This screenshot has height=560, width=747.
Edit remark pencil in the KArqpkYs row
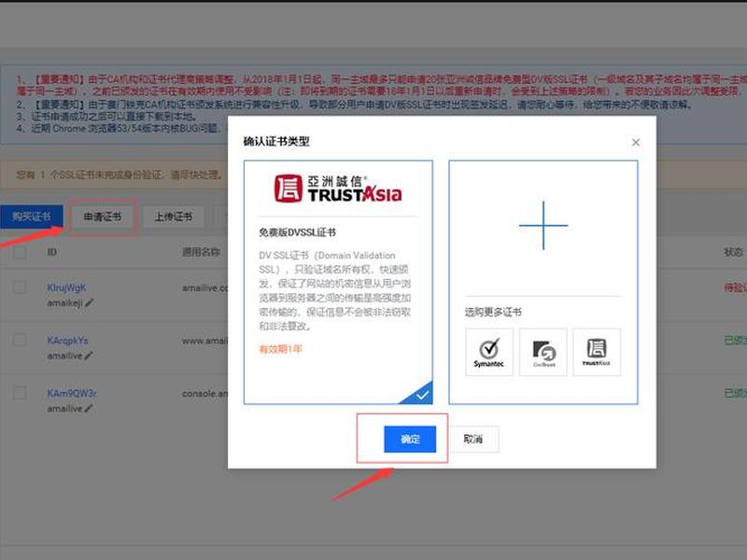89,356
